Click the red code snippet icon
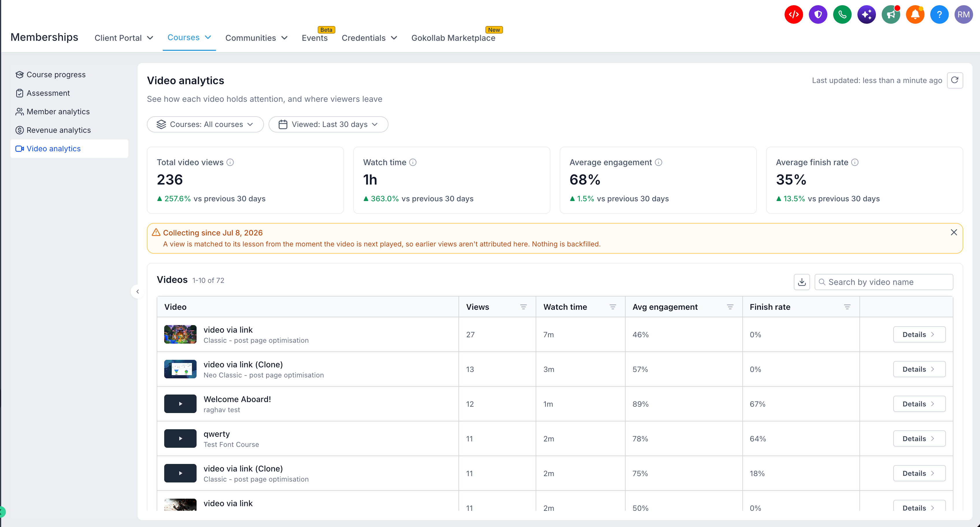This screenshot has width=980, height=527. click(x=794, y=14)
